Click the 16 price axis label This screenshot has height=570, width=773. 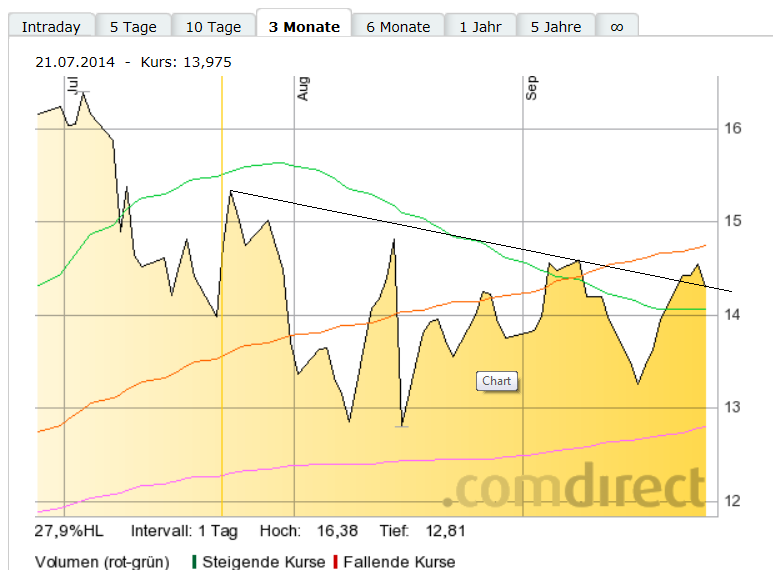click(x=733, y=128)
